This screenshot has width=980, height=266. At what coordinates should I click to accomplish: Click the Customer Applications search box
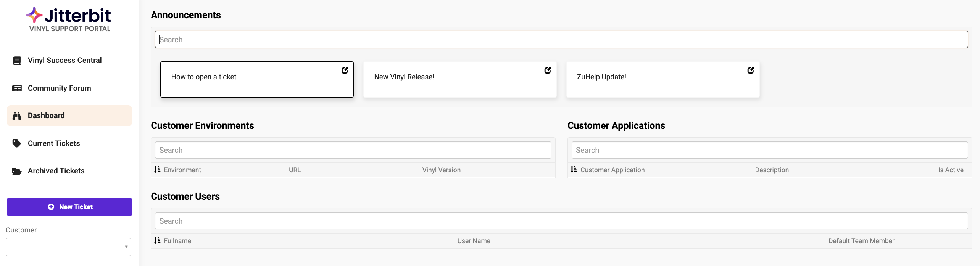(x=770, y=150)
